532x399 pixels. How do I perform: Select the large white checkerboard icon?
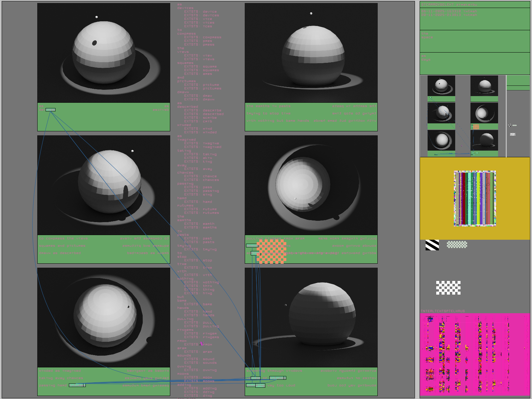[x=448, y=288]
